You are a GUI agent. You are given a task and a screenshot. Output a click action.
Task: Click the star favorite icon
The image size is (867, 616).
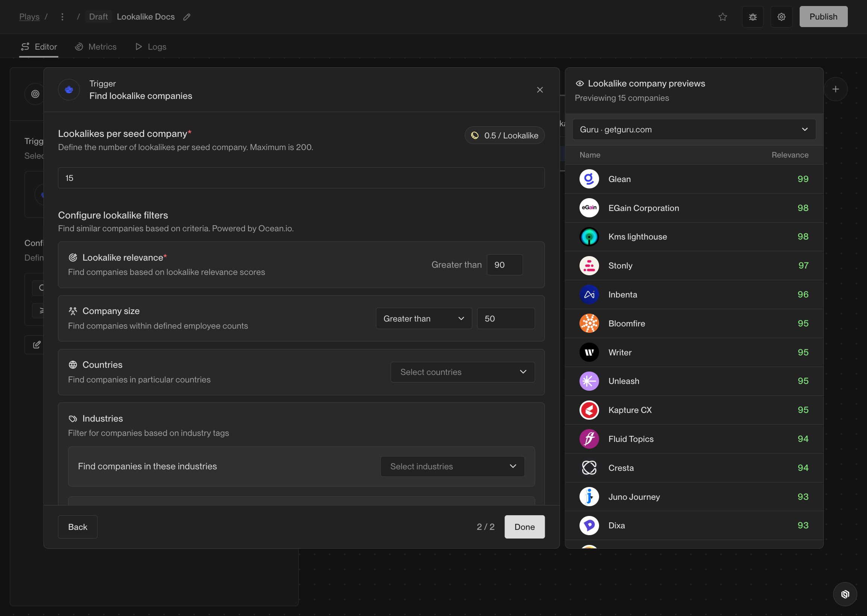click(x=722, y=17)
